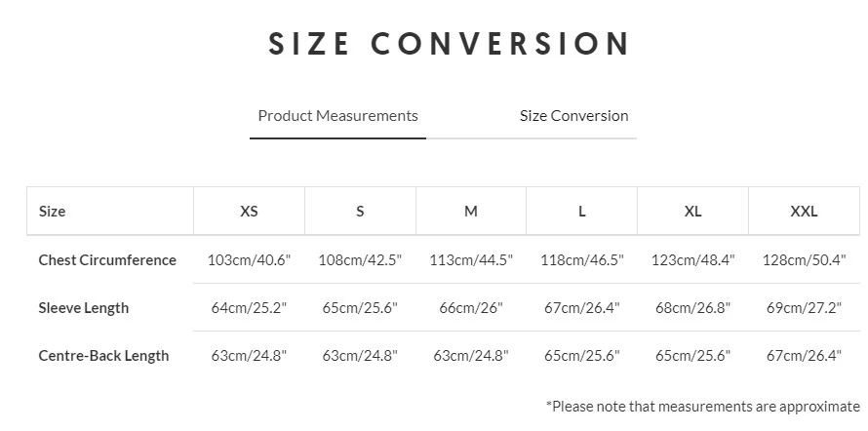Click the SIZE CONVERSION page heading

coord(450,44)
